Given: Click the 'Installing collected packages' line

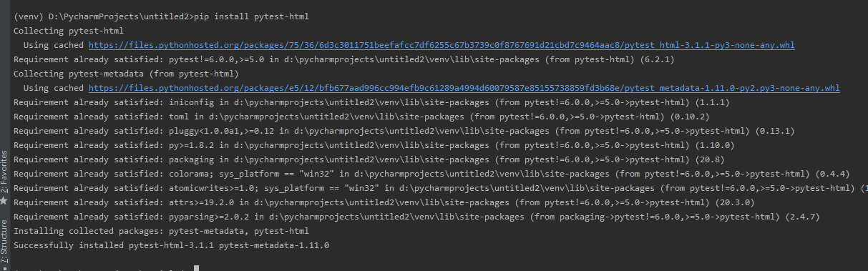Looking at the screenshot, I should pyautogui.click(x=162, y=231).
